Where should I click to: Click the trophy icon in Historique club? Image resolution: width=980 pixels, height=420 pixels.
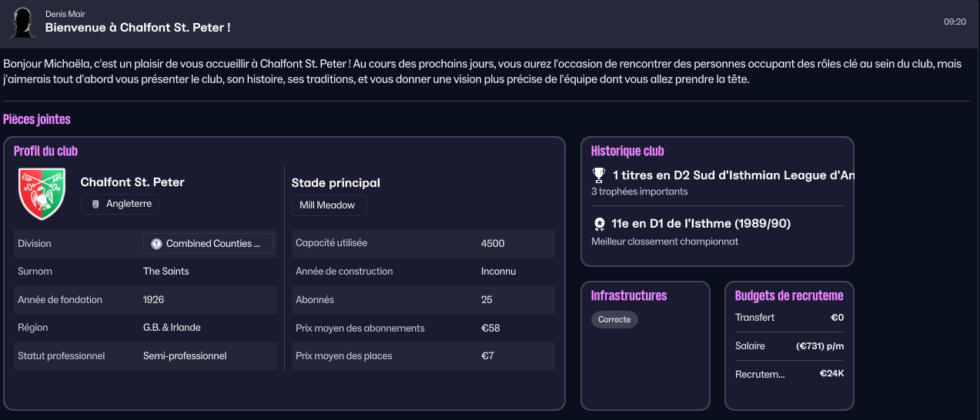pyautogui.click(x=599, y=175)
